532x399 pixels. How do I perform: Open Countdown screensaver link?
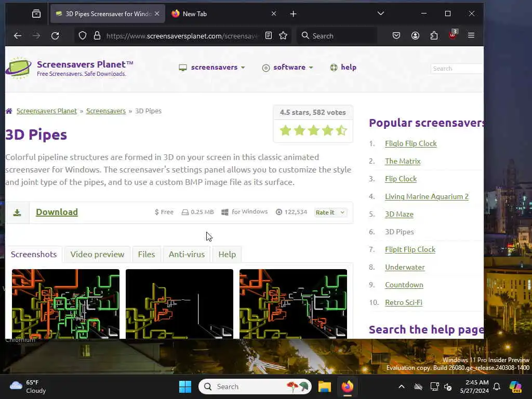coord(404,285)
